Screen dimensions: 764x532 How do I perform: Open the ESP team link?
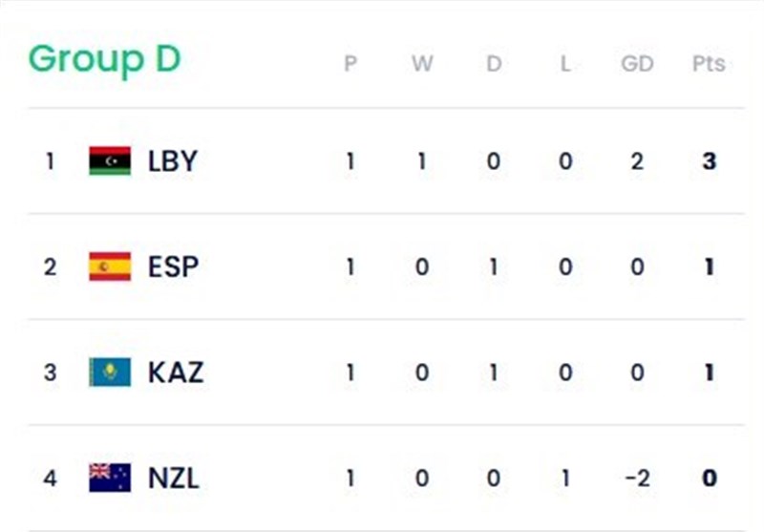(x=173, y=266)
